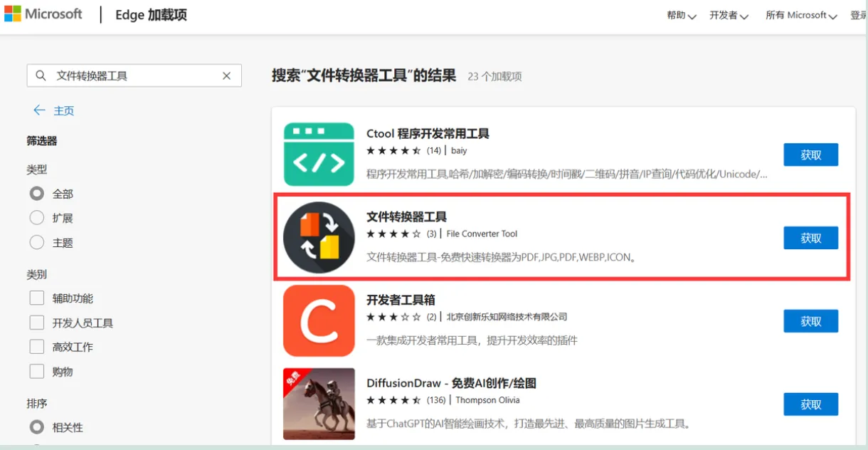Click the back arrow next to 主页
The image size is (868, 450).
click(x=38, y=110)
